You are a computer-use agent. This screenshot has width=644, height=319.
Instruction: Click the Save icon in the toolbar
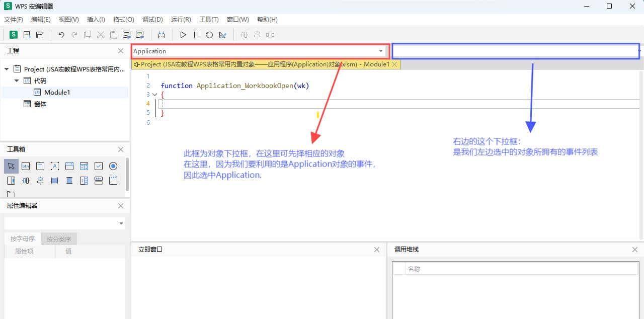[40, 35]
